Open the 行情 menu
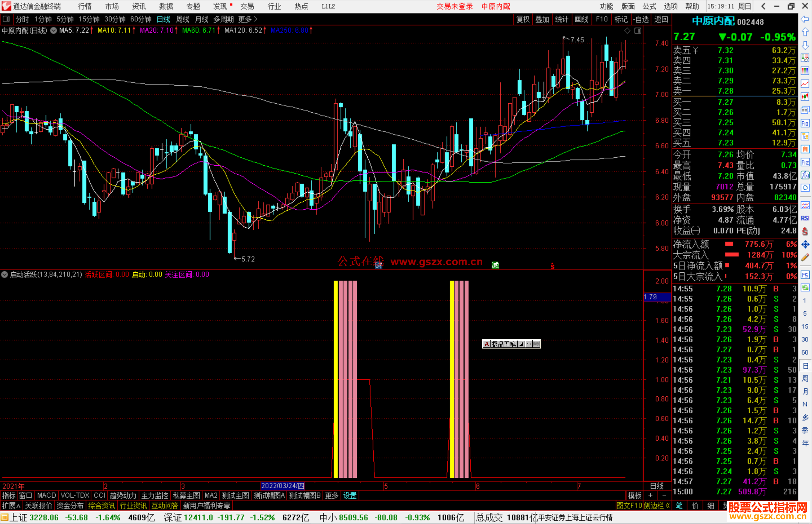 pos(85,6)
